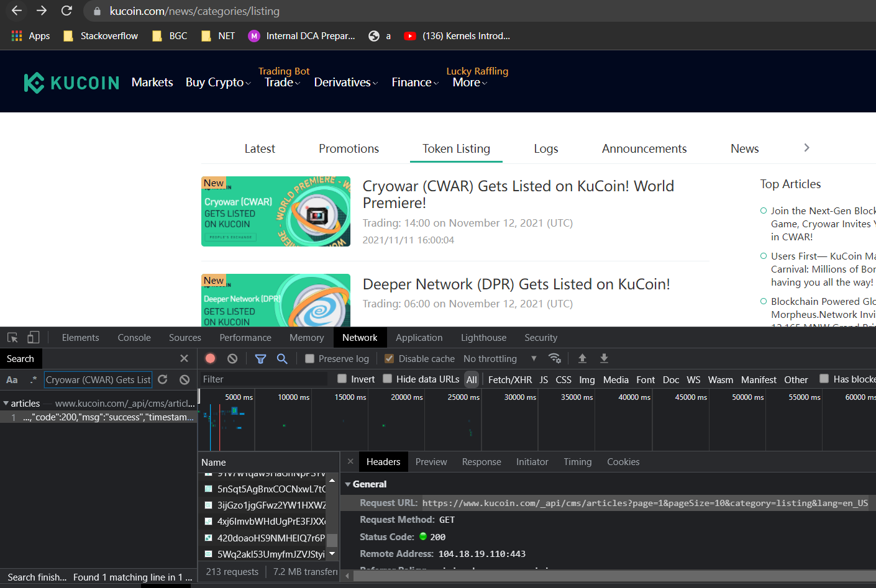Open the YouTube Kernels Introd... bookmark
876x588 pixels.
click(x=457, y=36)
